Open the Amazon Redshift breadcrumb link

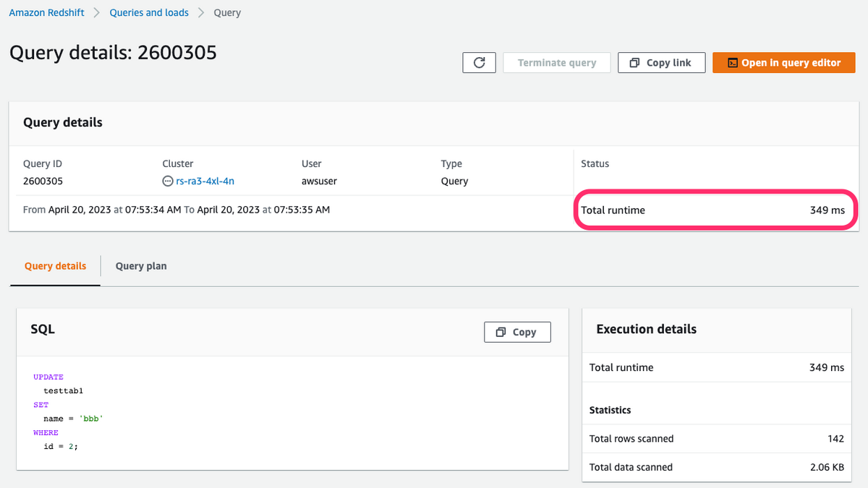click(x=47, y=12)
